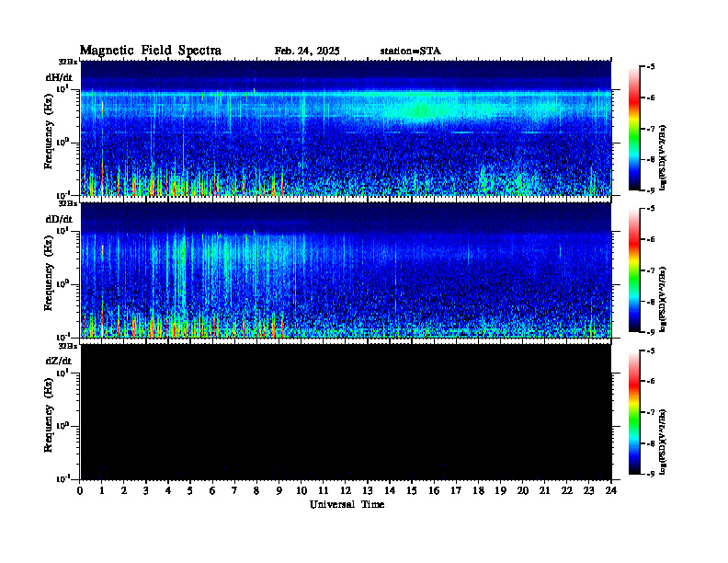Click the dD/dt spectrogram plot
The height and width of the screenshot is (563, 728).
346,270
